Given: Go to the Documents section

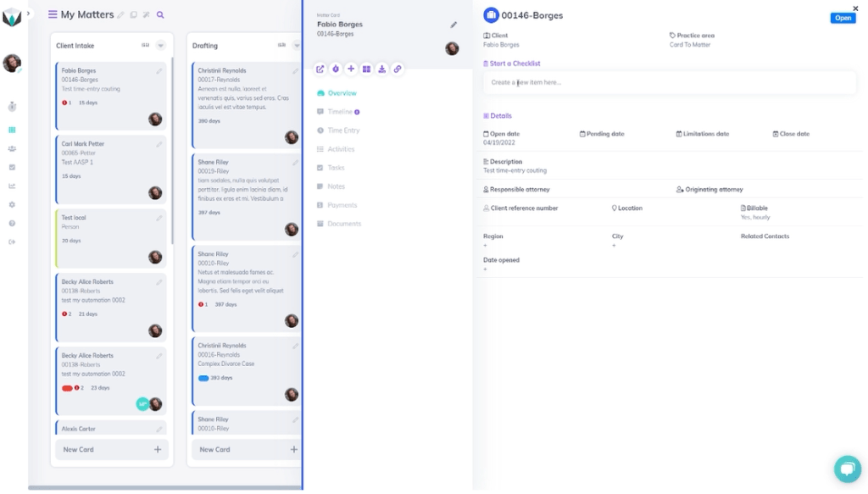Looking at the screenshot, I should tap(344, 224).
